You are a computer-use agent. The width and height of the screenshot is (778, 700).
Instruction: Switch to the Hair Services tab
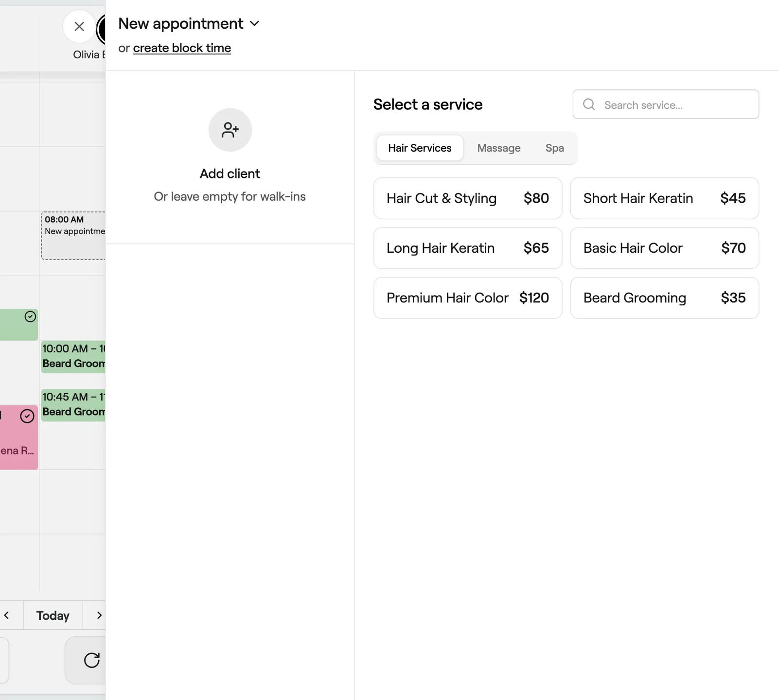[420, 148]
